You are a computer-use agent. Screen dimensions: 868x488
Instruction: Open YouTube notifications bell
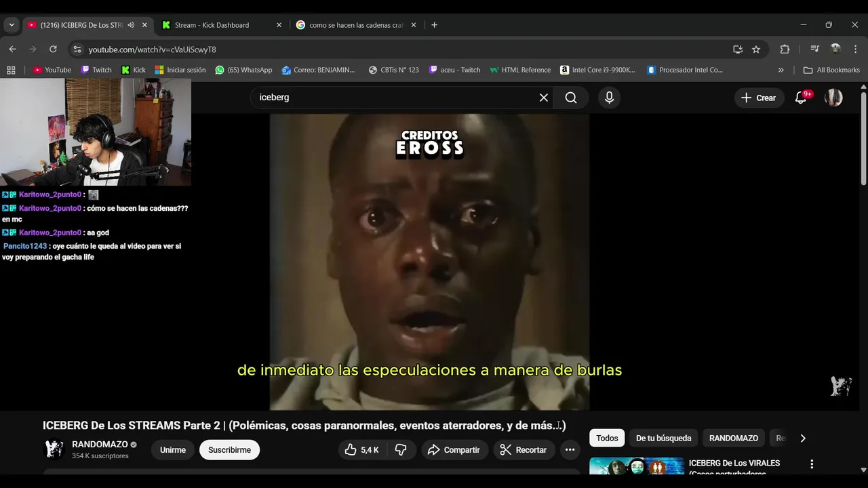click(x=801, y=98)
